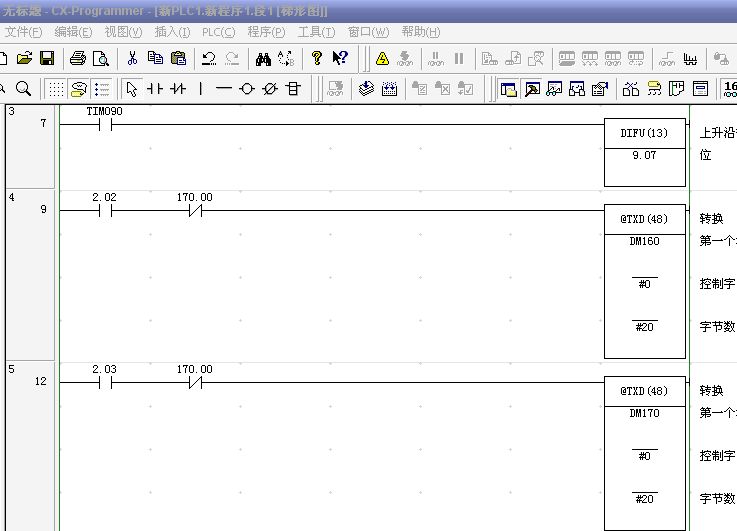This screenshot has height=531, width=737.
Task: Click the binoculars Find icon
Action: pyautogui.click(x=263, y=58)
